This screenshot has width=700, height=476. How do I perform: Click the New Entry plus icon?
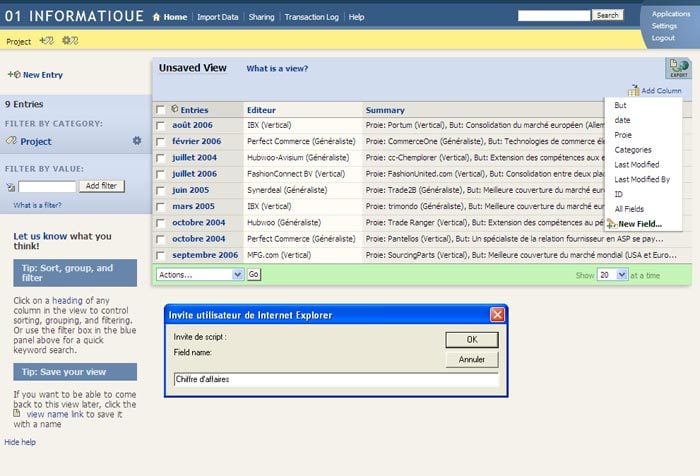(x=12, y=75)
